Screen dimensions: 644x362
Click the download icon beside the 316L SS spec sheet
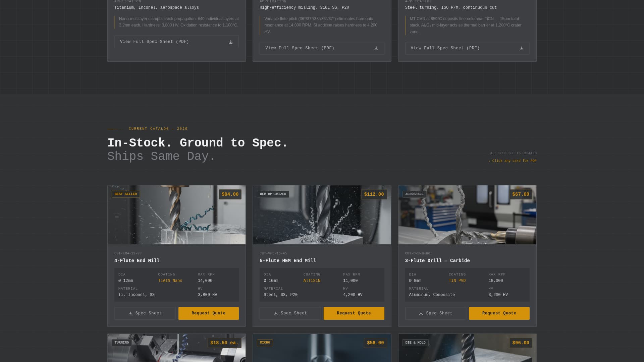coord(376,48)
